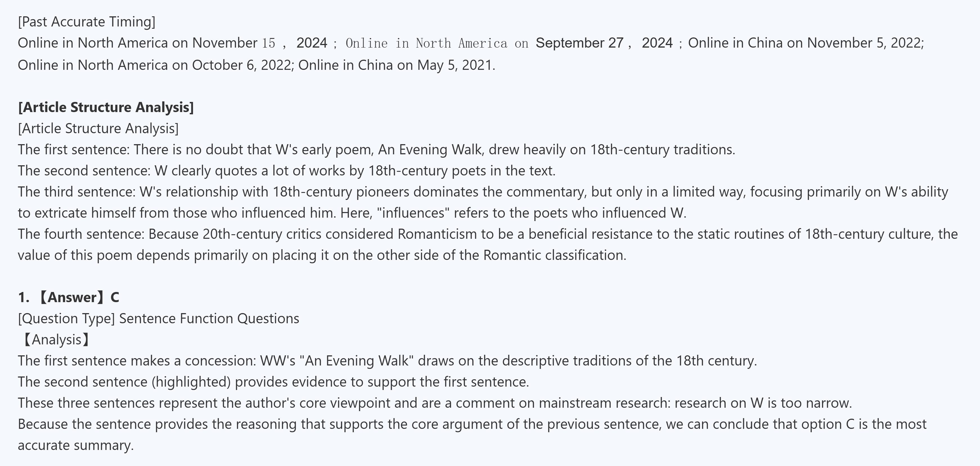Image resolution: width=980 pixels, height=466 pixels.
Task: Click the "[Past Accurate Timing]" heading
Action: coord(86,22)
